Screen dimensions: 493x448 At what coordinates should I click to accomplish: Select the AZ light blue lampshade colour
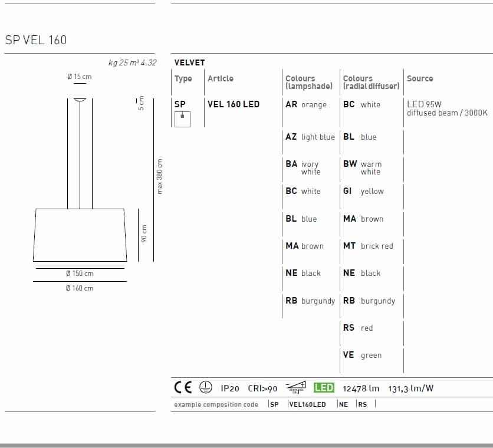(x=310, y=137)
